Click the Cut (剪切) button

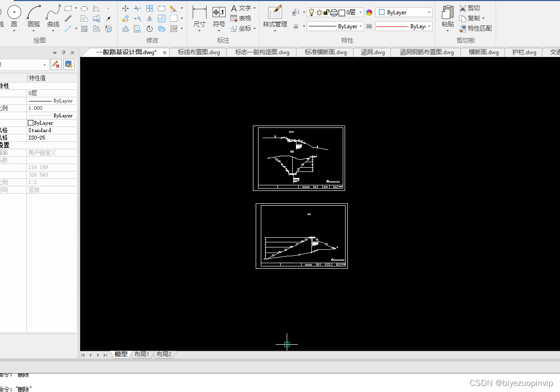(x=470, y=8)
